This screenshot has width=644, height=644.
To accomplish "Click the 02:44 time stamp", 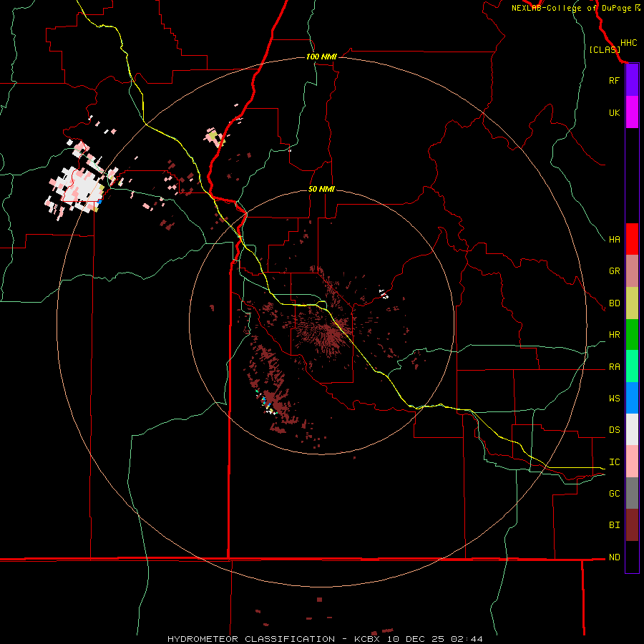I will click(x=467, y=639).
